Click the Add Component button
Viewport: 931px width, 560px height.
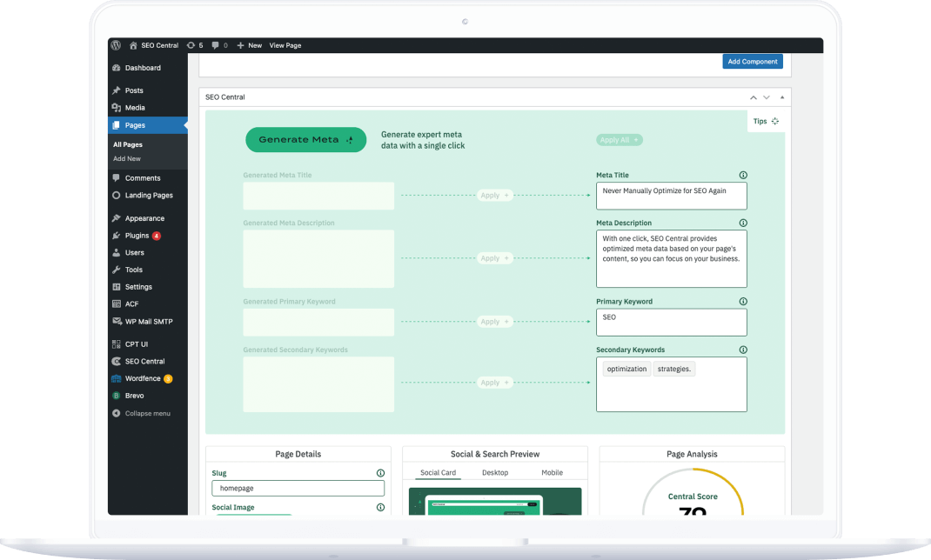[753, 62]
